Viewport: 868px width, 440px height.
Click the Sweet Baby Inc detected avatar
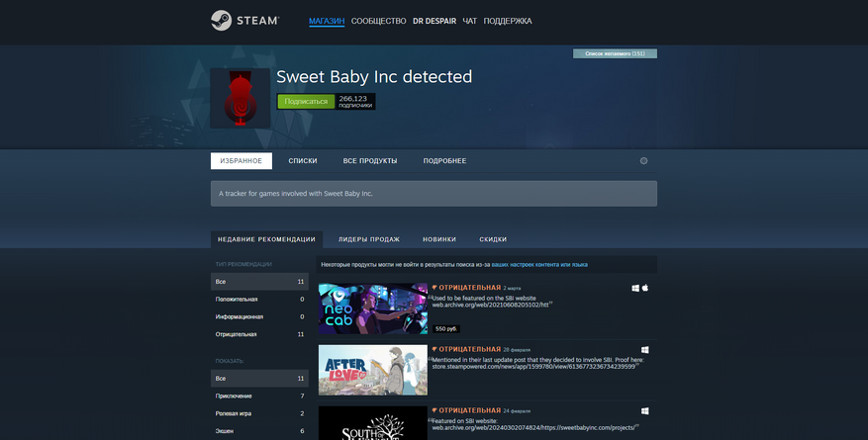[241, 98]
